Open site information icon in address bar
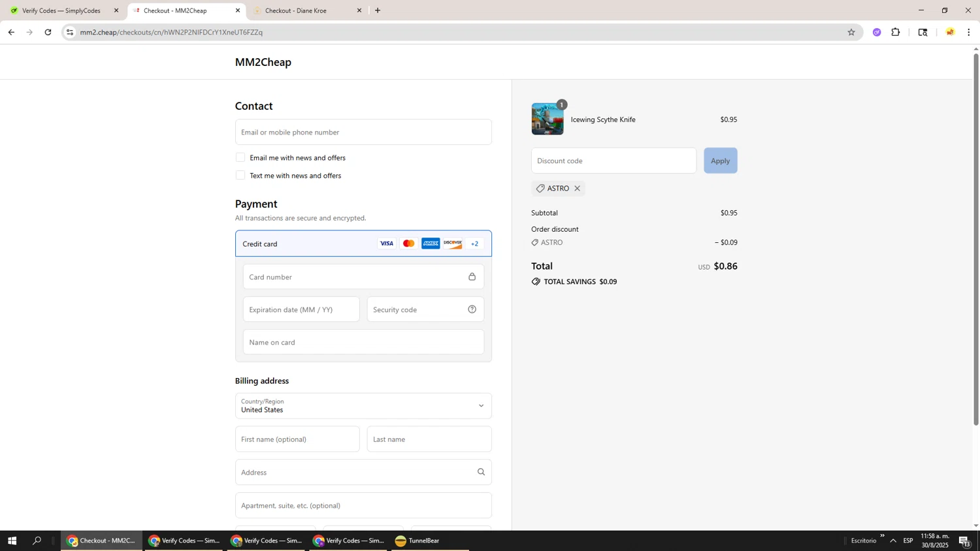 tap(70, 32)
